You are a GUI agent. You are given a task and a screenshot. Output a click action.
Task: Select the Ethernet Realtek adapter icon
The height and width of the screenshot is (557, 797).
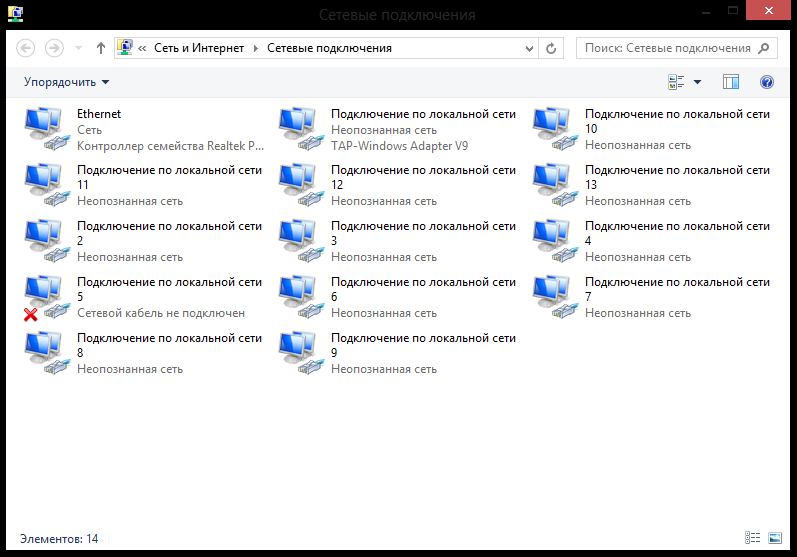click(47, 129)
